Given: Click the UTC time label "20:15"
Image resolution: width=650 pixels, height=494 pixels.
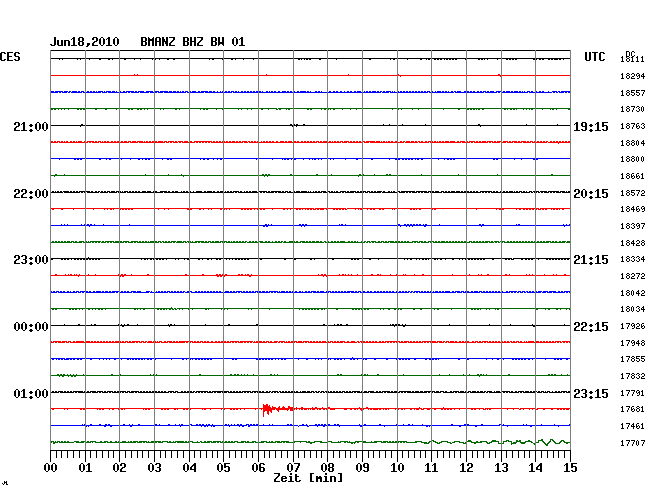Looking at the screenshot, I should coord(591,194).
